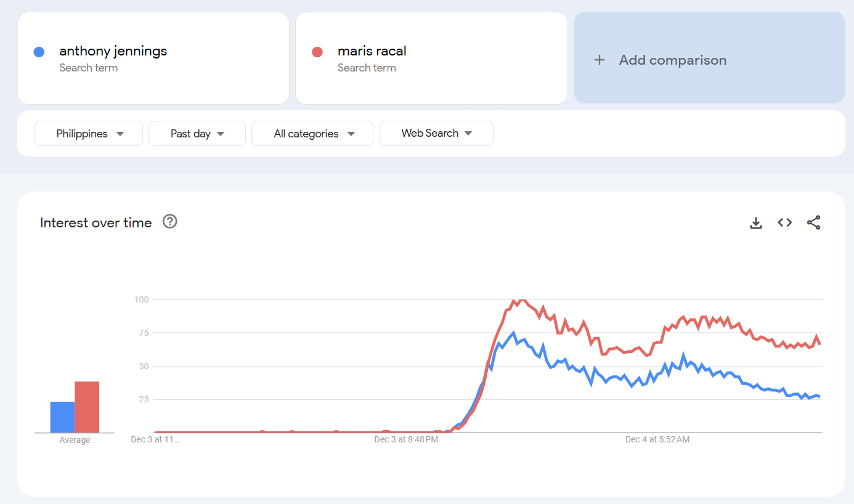Click the Dec 4 at 5:52 AM axis label

(657, 439)
